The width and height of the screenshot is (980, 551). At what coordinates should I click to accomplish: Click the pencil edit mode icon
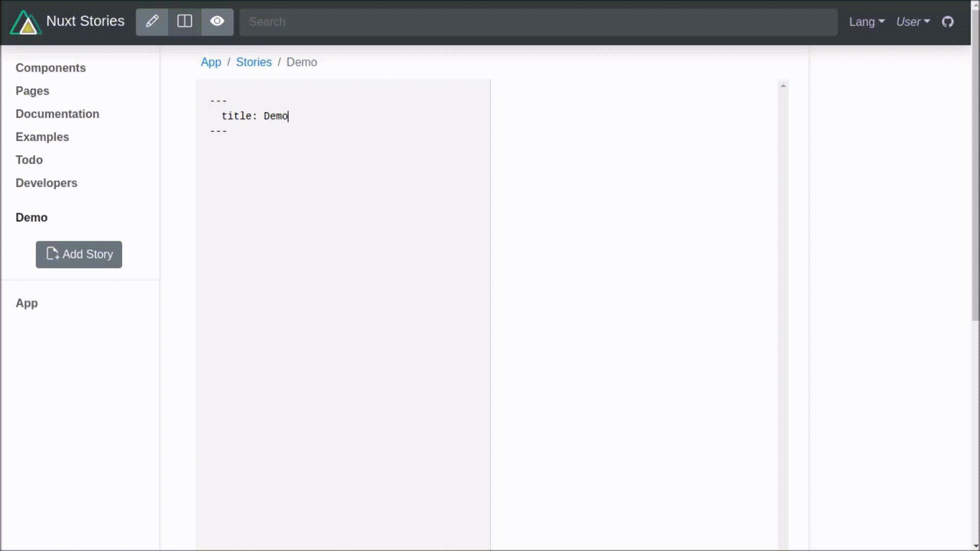coord(152,21)
